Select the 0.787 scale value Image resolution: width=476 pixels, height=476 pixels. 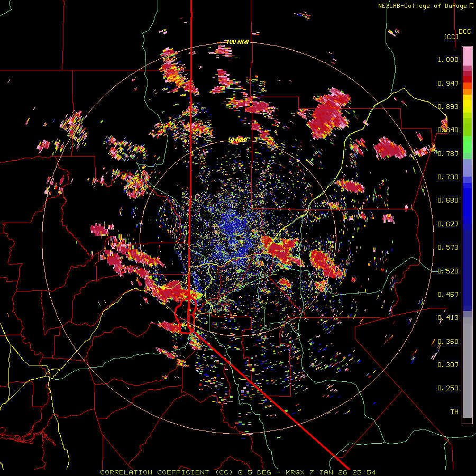point(448,153)
